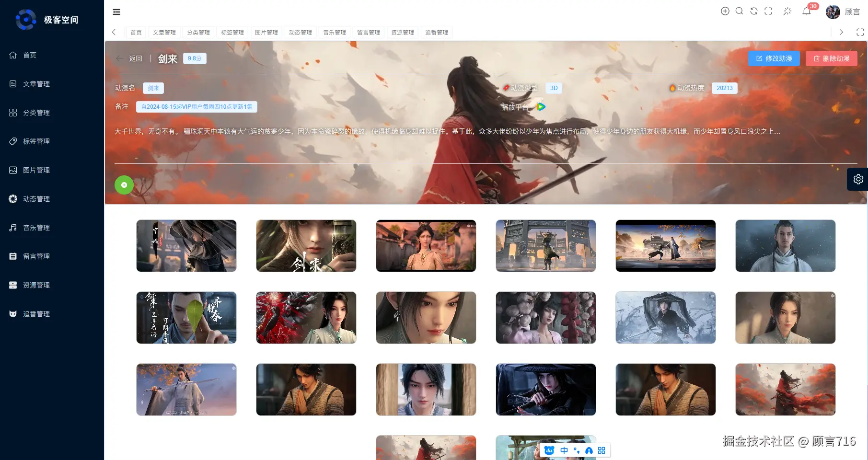
Task: Click the 返回 link
Action: 136,58
